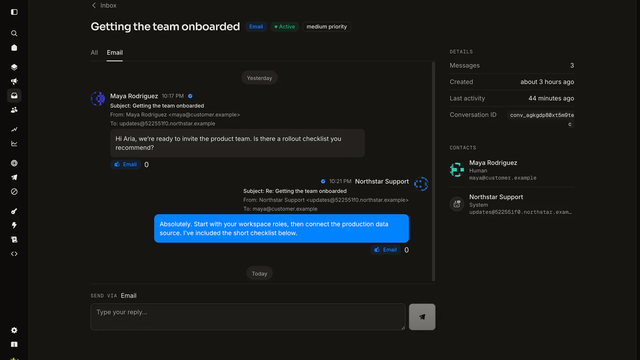Click Maya's message bubble about rollout checklist
640x360 pixels.
click(237, 143)
